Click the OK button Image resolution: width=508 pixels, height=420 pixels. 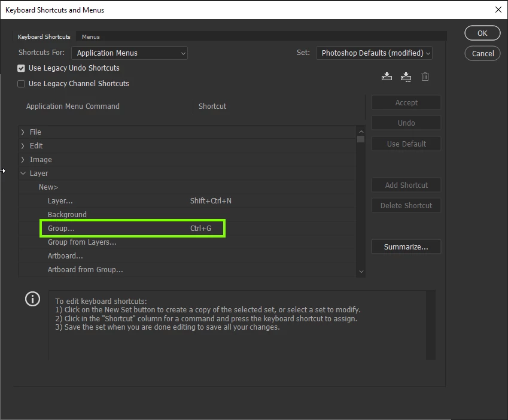(x=482, y=33)
